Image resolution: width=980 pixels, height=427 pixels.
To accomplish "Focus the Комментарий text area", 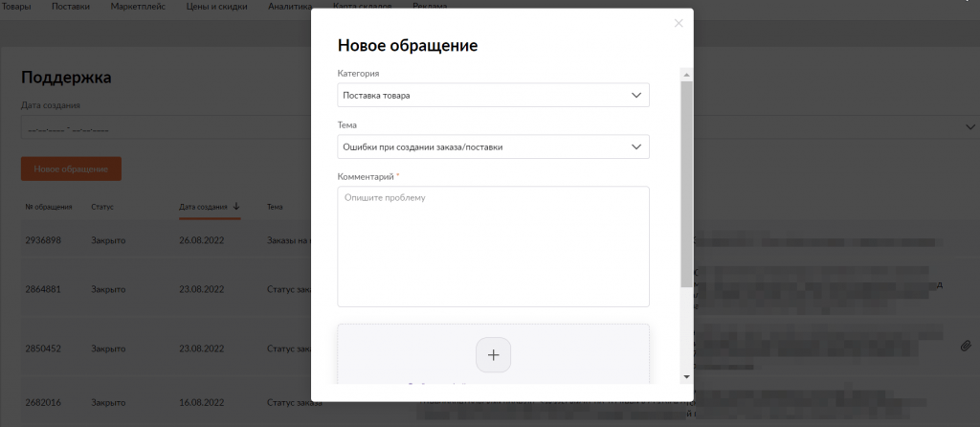I will click(x=493, y=246).
